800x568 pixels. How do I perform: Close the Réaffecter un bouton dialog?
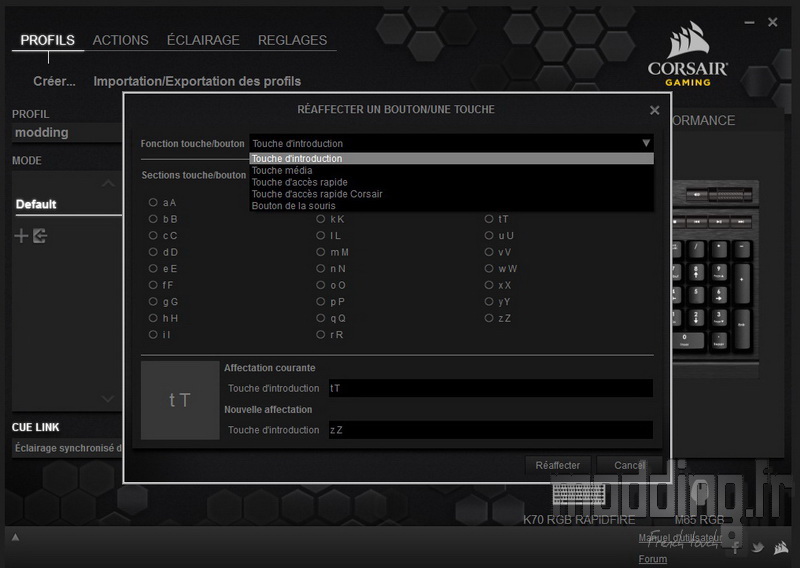point(655,110)
